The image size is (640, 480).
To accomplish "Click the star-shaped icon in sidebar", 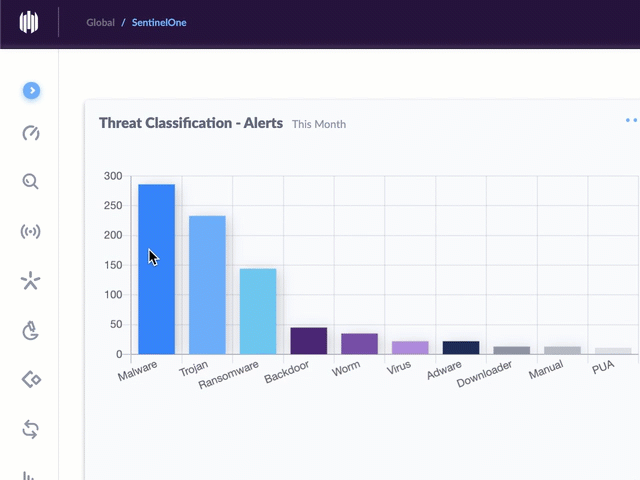I will [x=31, y=281].
